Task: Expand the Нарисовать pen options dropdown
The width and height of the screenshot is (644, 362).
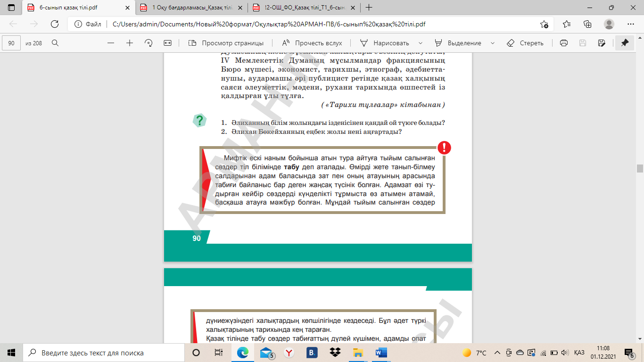Action: 421,43
